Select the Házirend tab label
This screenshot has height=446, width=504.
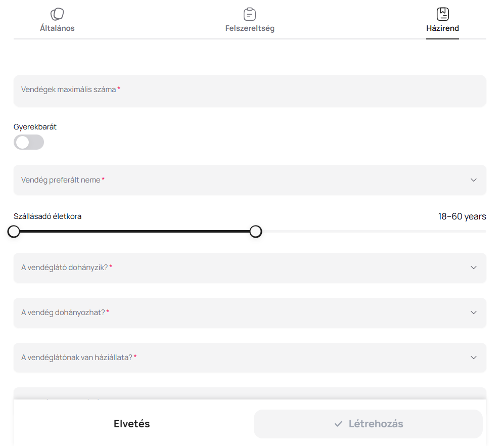pos(442,28)
